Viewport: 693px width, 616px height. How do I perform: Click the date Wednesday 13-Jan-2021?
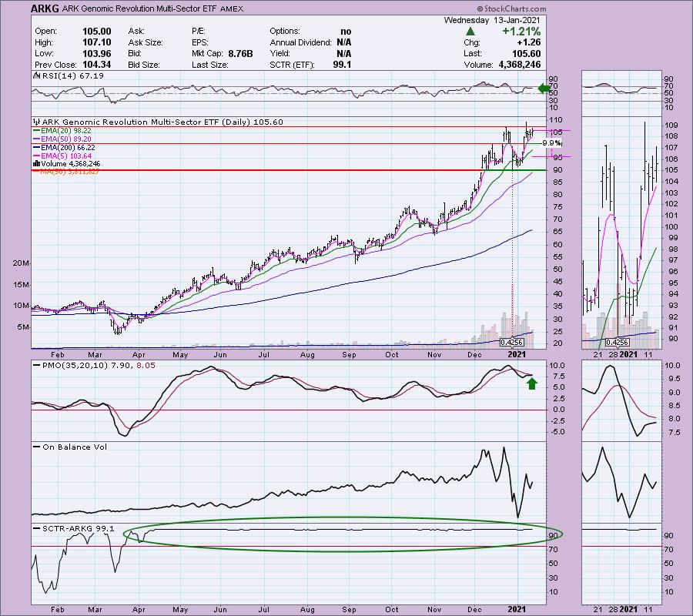point(492,20)
